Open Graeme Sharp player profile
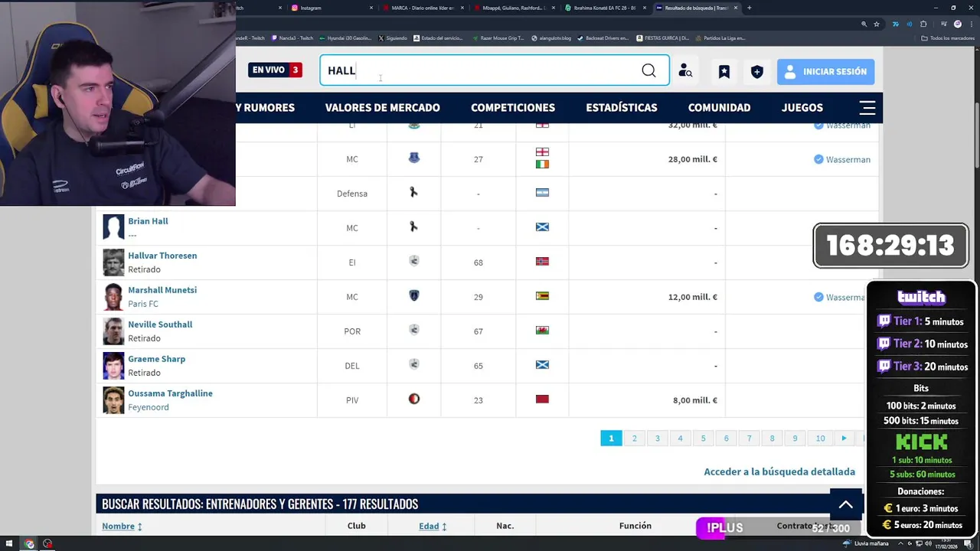The width and height of the screenshot is (980, 551). [x=156, y=359]
